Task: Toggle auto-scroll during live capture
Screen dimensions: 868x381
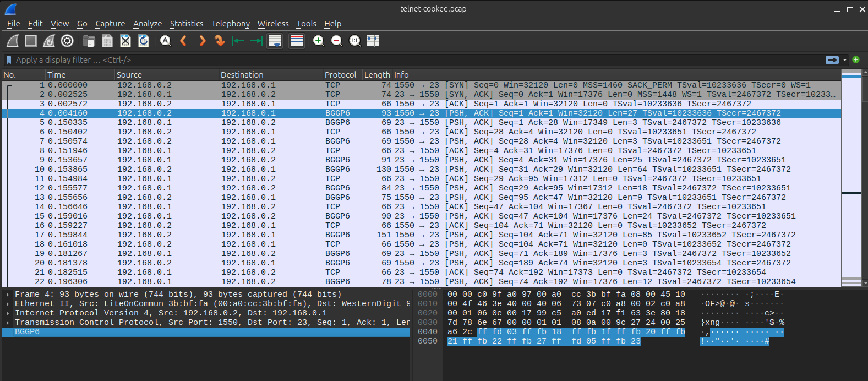Action: [x=275, y=41]
